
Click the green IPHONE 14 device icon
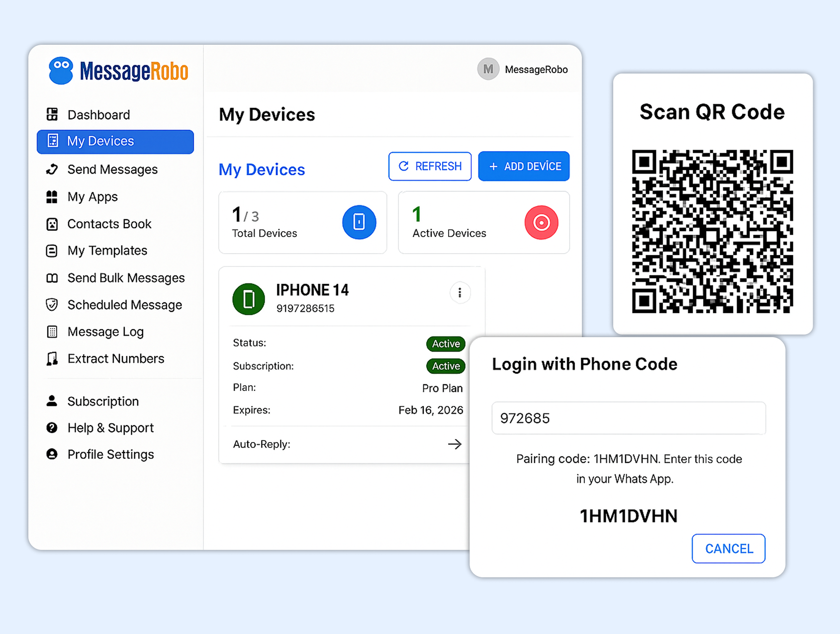click(x=249, y=299)
